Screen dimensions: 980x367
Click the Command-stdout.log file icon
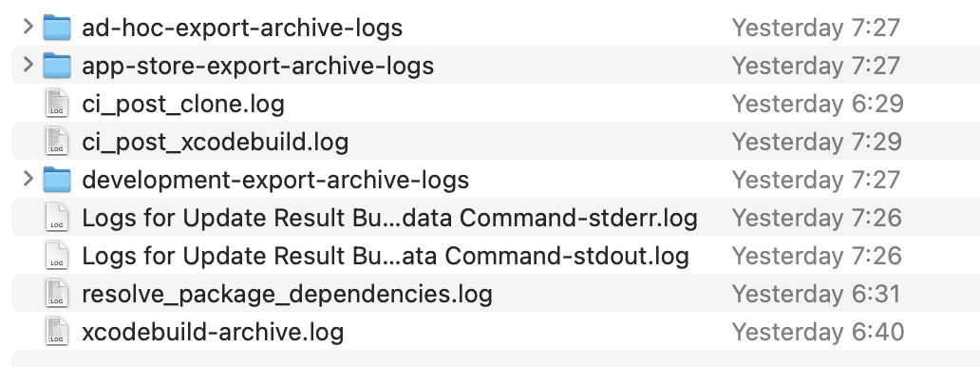tap(57, 256)
